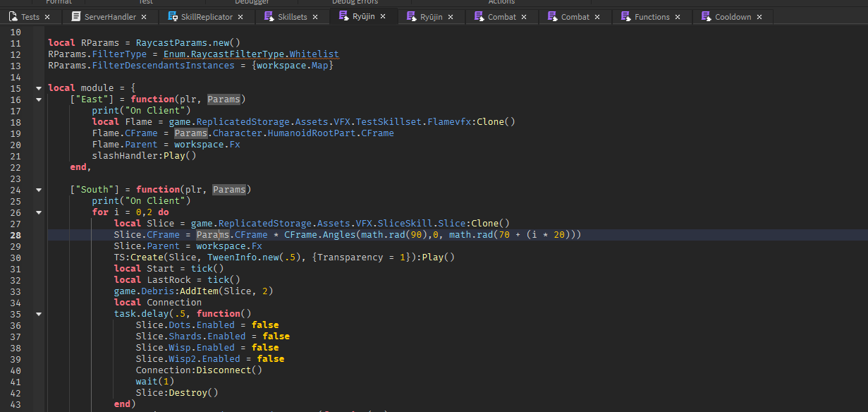Toggle folding on the task.delay block

(38, 313)
